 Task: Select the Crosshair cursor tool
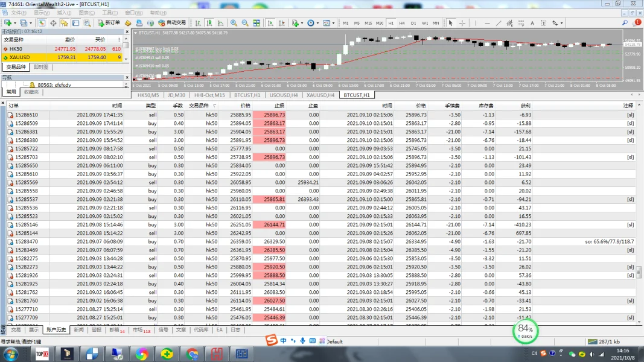coord(462,23)
